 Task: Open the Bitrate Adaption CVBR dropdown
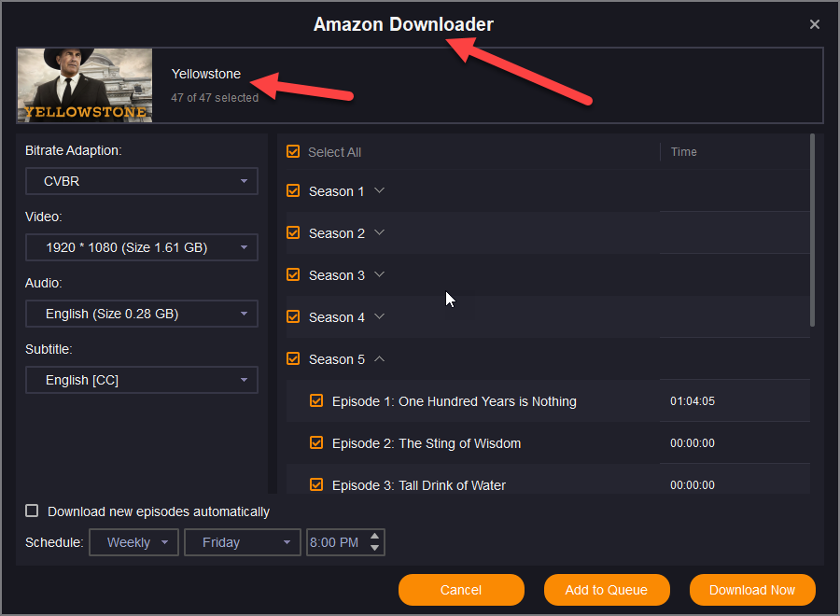(142, 181)
